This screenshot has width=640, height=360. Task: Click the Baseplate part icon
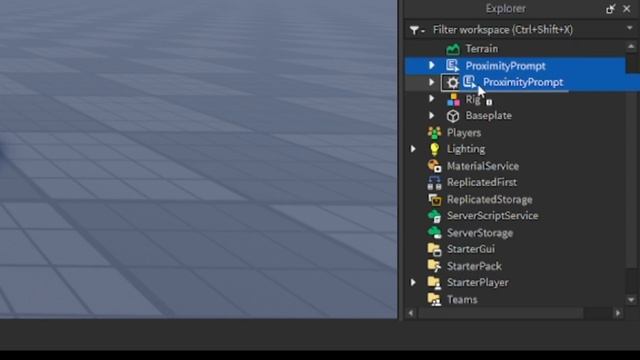(453, 116)
